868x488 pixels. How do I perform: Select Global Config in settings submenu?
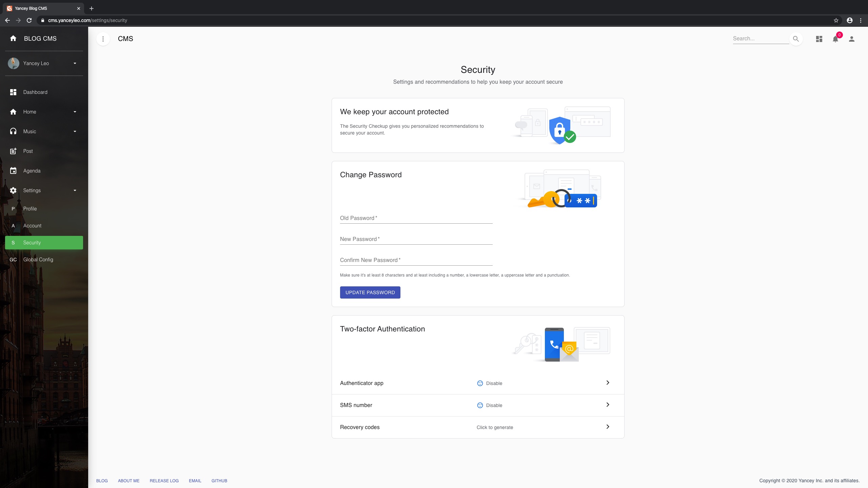point(38,260)
